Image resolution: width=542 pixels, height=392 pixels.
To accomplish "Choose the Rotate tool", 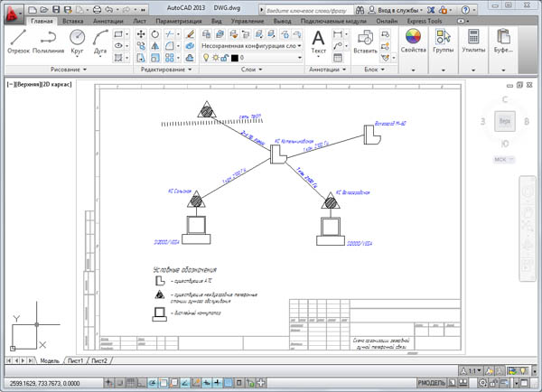I will pos(154,34).
